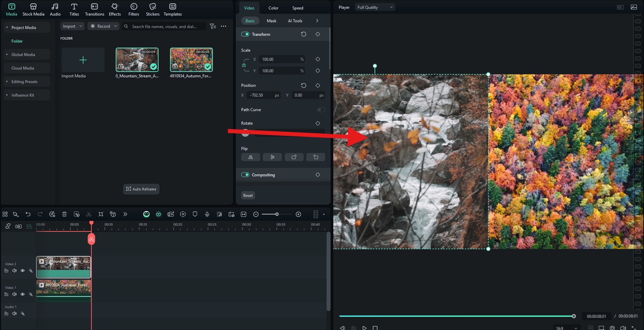Hide the Video 1 track eye
The height and width of the screenshot is (330, 644).
point(23,294)
